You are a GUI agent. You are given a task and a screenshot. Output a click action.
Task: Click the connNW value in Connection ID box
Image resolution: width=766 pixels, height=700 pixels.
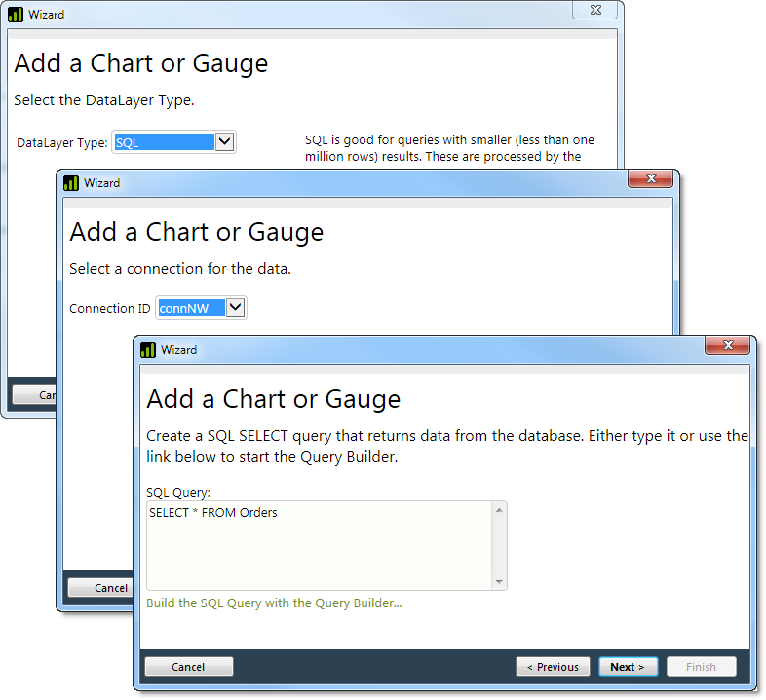(x=190, y=308)
